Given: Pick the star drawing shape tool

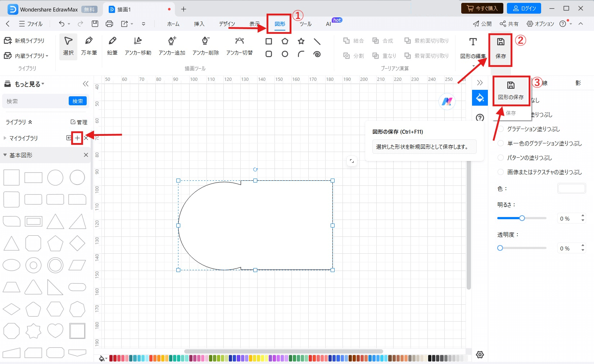Looking at the screenshot, I should tap(301, 41).
